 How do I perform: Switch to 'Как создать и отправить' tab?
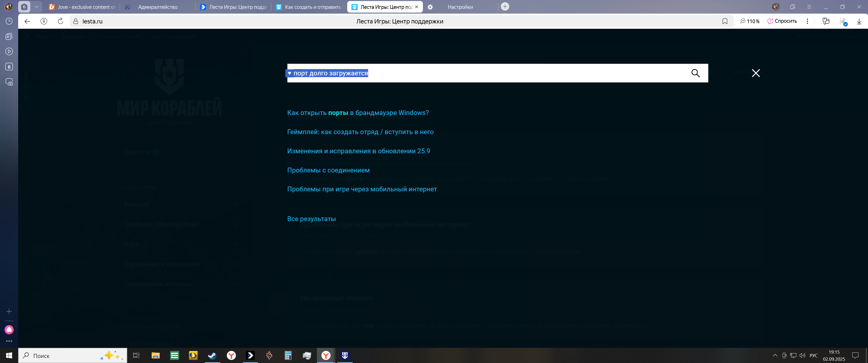click(309, 7)
